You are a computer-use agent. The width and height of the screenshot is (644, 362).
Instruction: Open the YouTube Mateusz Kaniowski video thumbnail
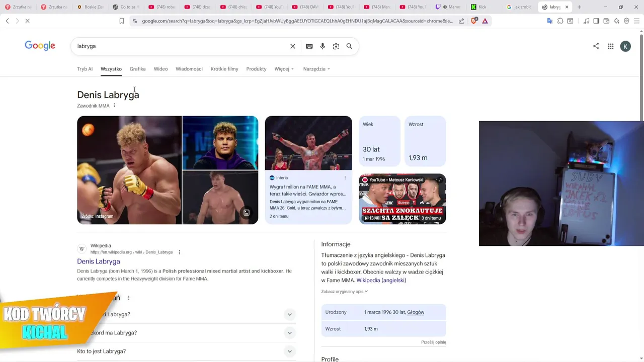pyautogui.click(x=403, y=199)
